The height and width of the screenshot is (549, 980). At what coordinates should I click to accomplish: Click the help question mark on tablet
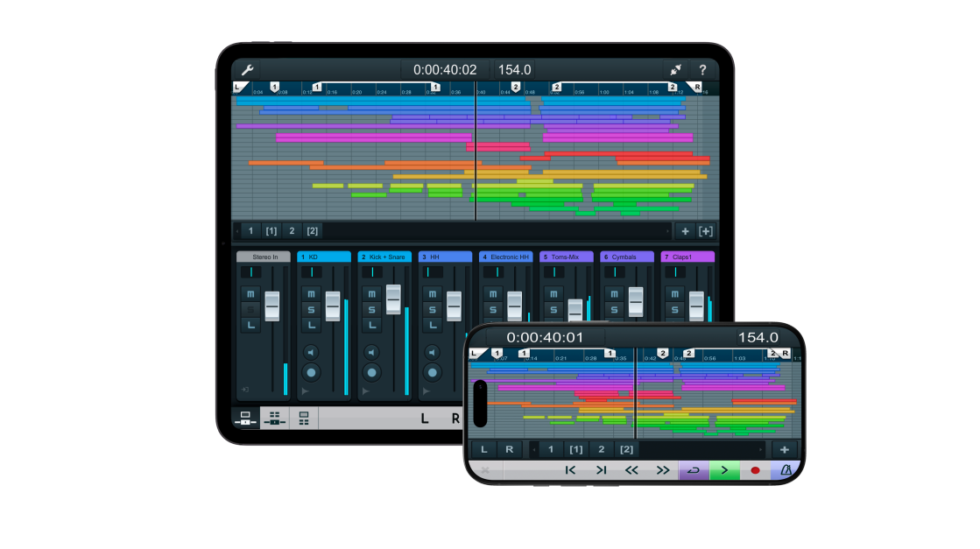[x=702, y=70]
